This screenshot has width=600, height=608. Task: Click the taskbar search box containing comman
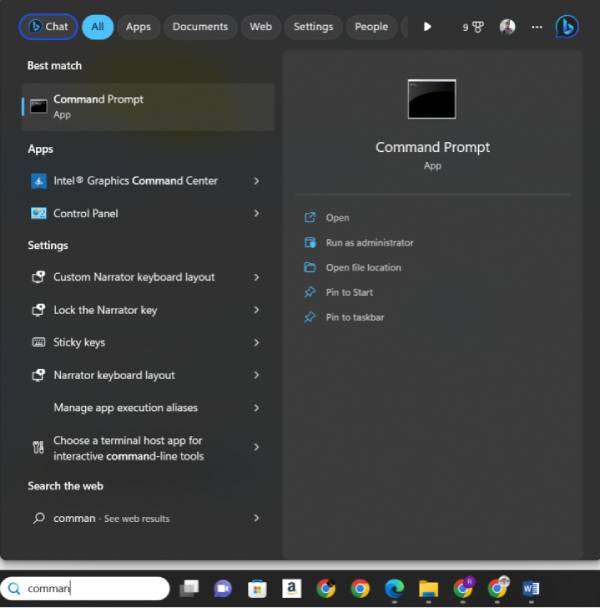coord(85,588)
